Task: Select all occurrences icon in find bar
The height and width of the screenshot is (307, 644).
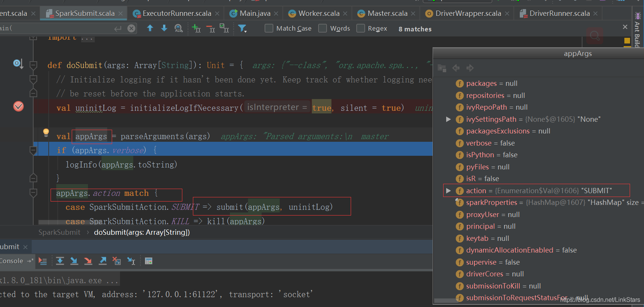Action: pyautogui.click(x=224, y=28)
